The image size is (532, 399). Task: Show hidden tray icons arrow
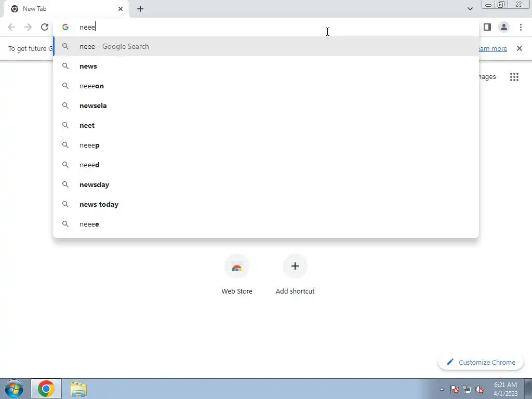click(442, 389)
